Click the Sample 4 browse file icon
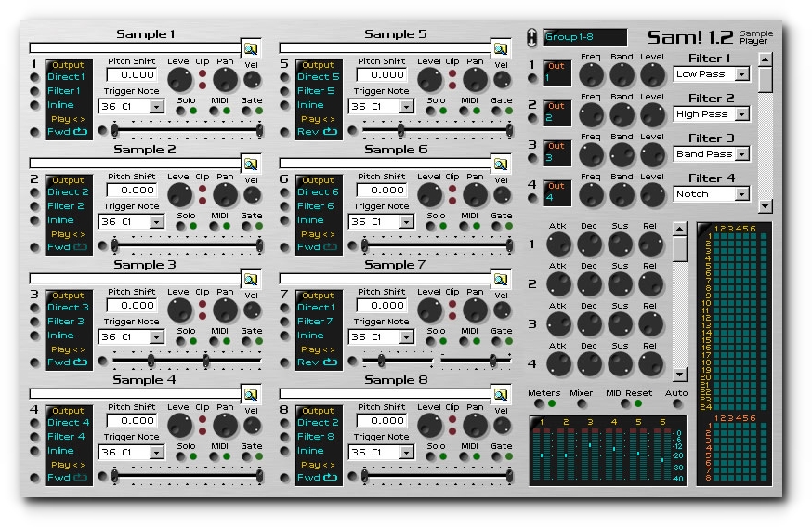Screen dimensions: 812x527 251,394
